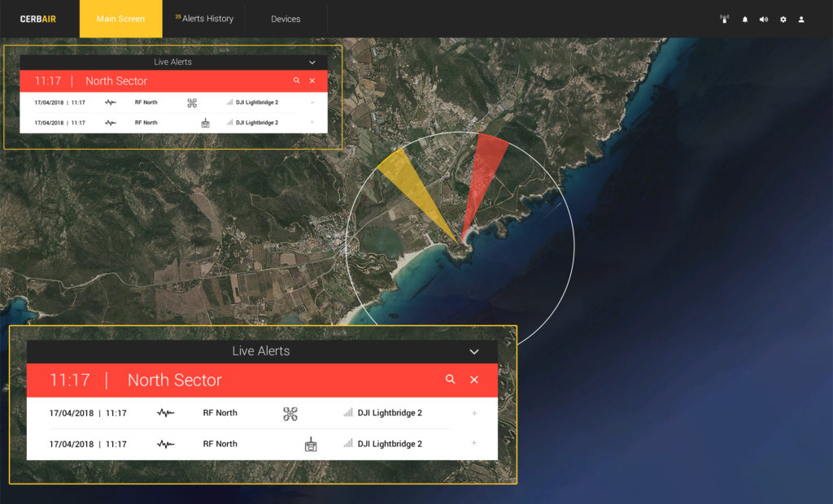Switch to the Main Screen tab

pyautogui.click(x=120, y=19)
